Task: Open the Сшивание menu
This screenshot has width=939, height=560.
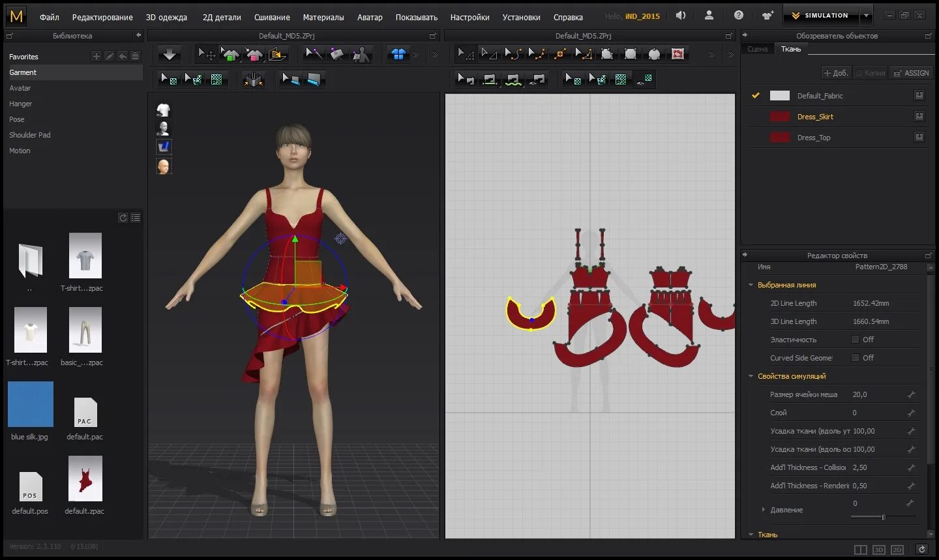Action: 272,18
